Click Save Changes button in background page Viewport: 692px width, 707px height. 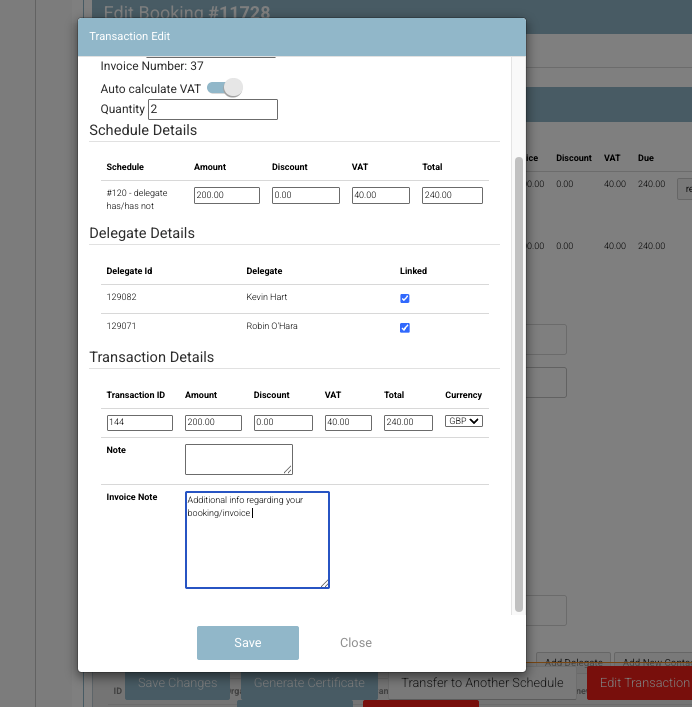point(177,683)
